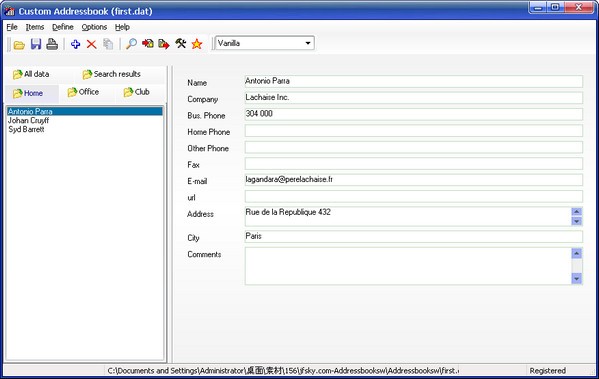This screenshot has width=599, height=379.
Task: Click the import data toolbar icon
Action: point(147,44)
